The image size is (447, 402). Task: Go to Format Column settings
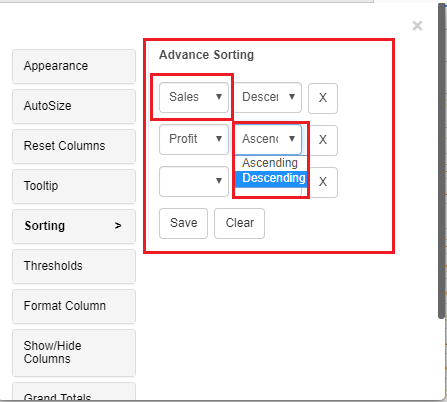[74, 306]
